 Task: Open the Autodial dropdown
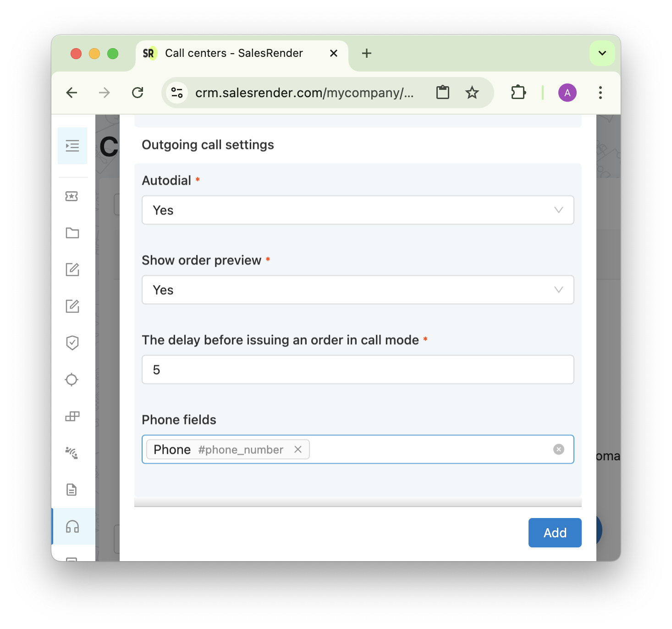pyautogui.click(x=358, y=210)
